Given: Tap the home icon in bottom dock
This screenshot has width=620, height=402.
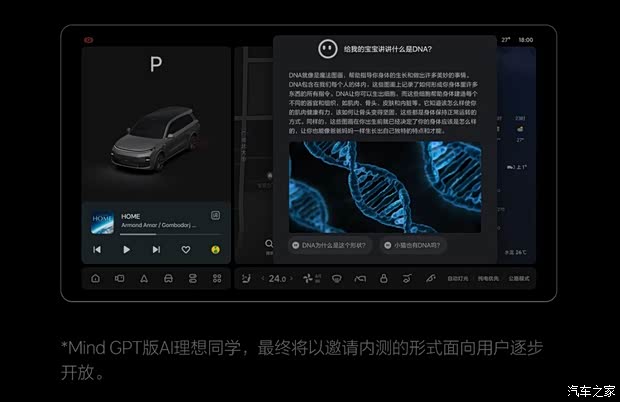Looking at the screenshot, I should [x=96, y=278].
